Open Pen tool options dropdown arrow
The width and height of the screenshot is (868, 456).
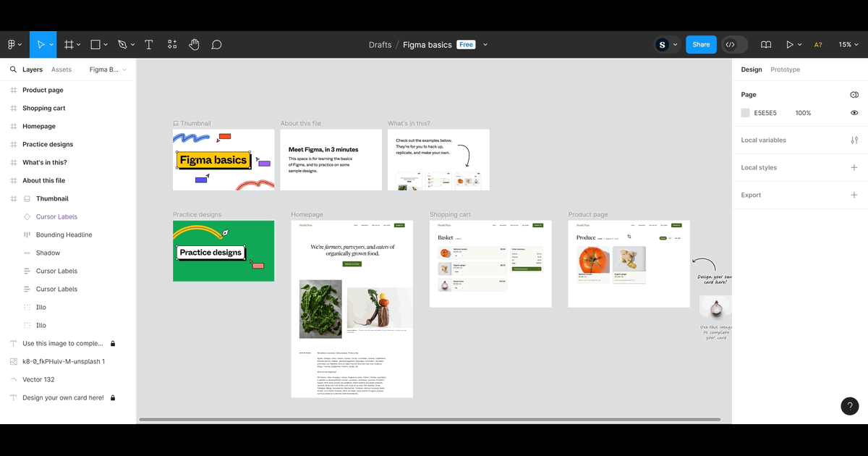pos(132,45)
